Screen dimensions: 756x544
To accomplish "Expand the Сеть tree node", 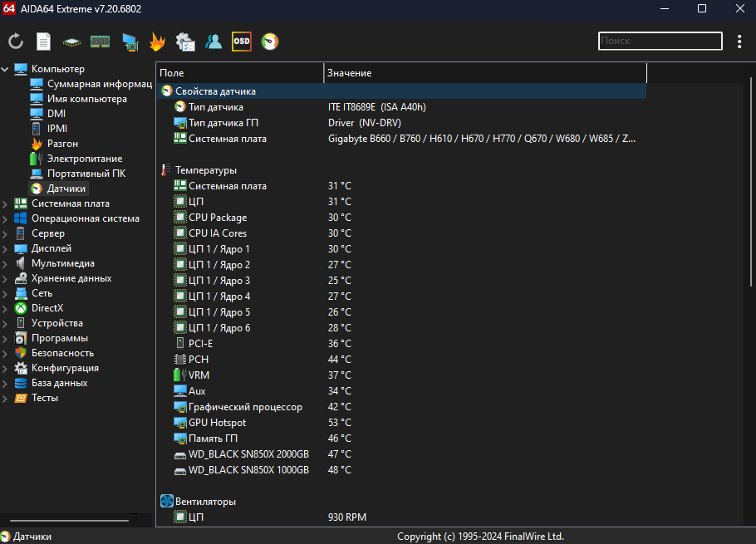I will [x=5, y=294].
